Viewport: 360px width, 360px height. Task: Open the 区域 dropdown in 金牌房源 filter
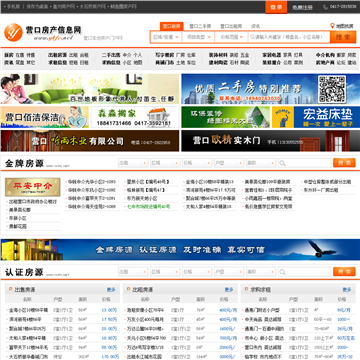point(165,163)
